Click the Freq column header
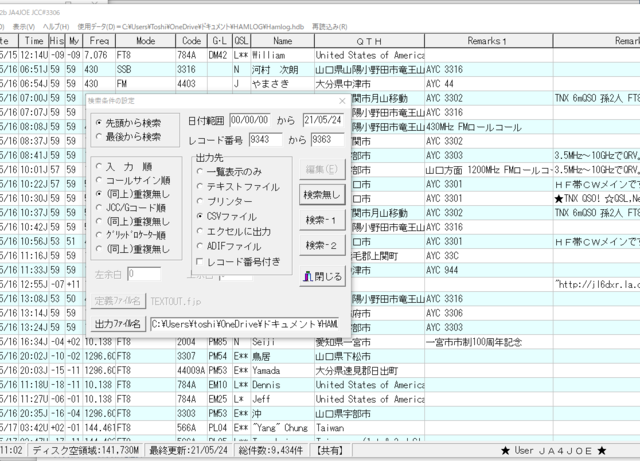The image size is (640, 461). tap(99, 41)
